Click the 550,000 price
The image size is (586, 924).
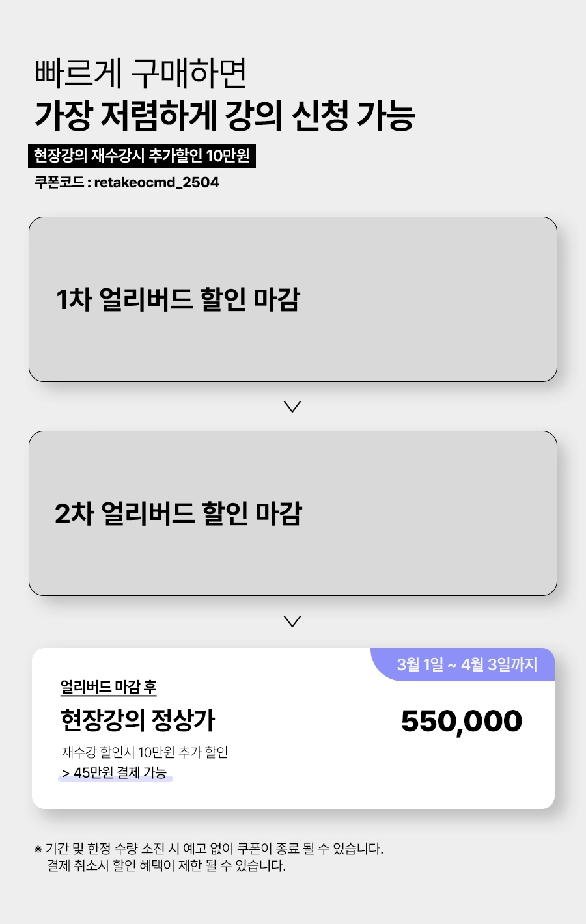(461, 721)
